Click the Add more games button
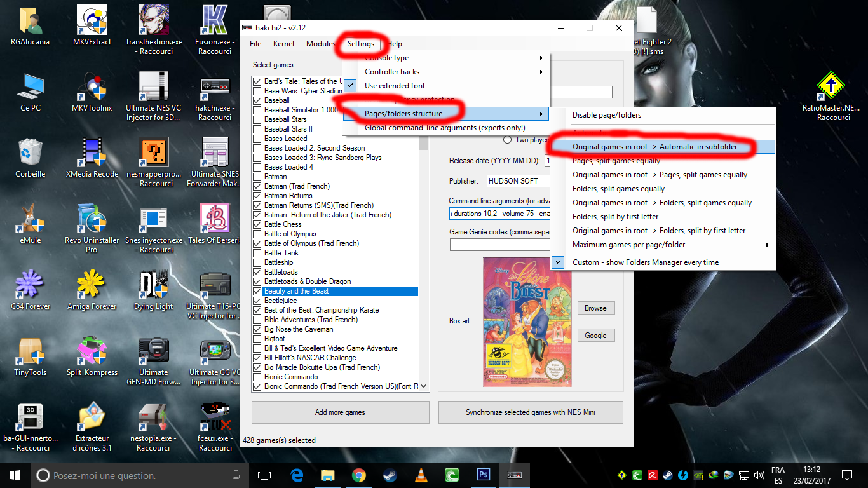868x488 pixels. tap(340, 412)
